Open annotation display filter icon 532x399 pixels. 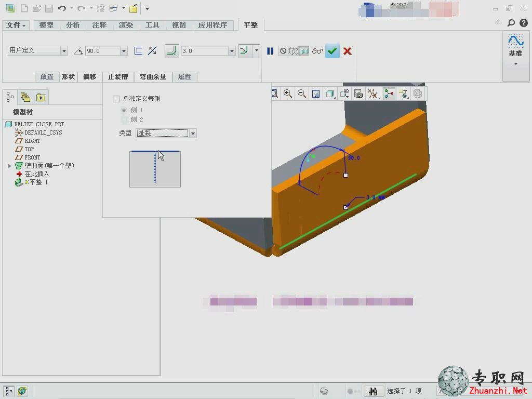click(403, 94)
